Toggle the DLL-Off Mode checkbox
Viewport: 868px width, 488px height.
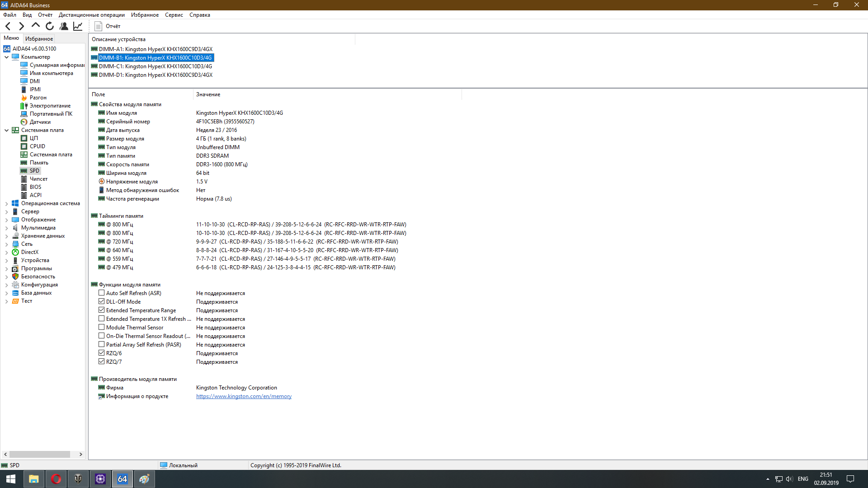point(102,301)
